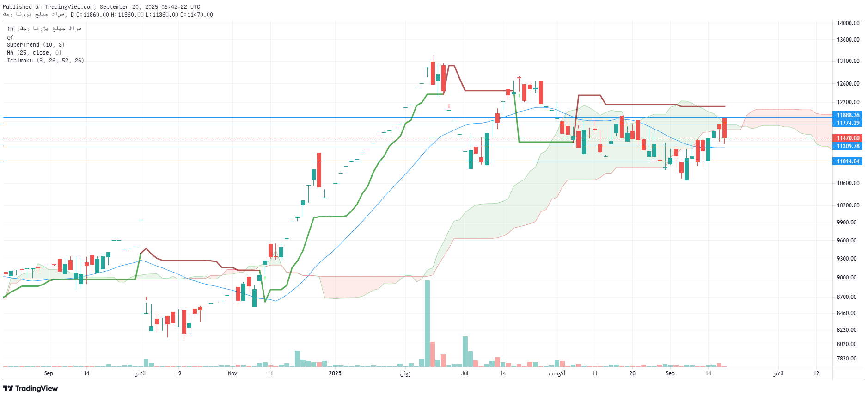Click the 1D timeframe symbol title in the legend
The image size is (868, 397).
click(x=44, y=29)
